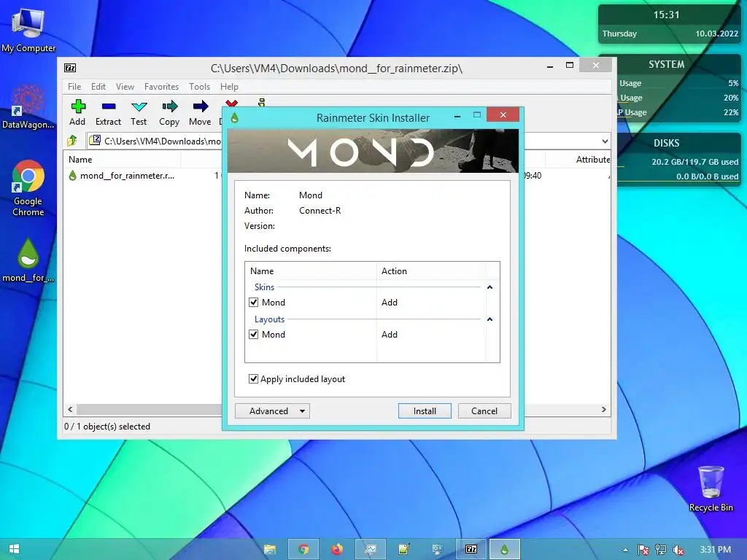747x560 pixels.
Task: Open the View menu in 7-Zip
Action: pos(125,87)
